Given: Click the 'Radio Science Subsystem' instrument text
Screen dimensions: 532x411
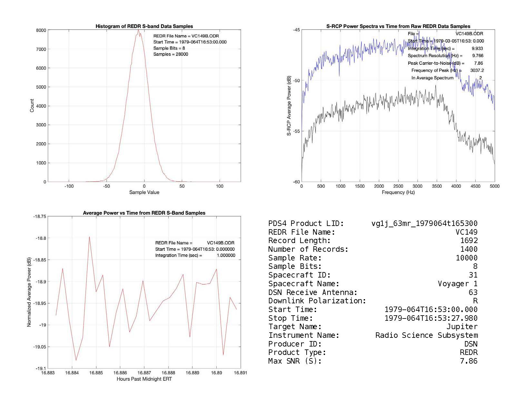Looking at the screenshot, I should [x=426, y=336].
